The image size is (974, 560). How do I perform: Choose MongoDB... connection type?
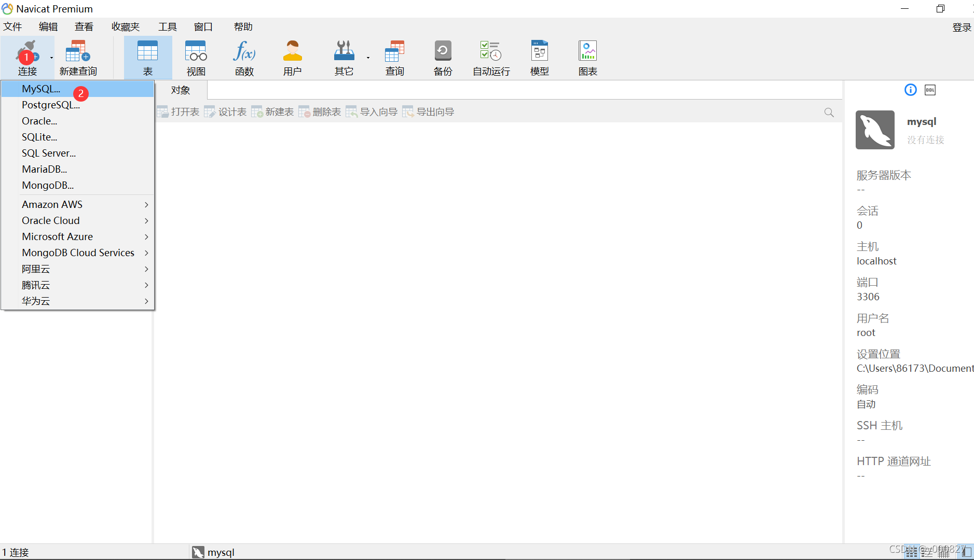click(78, 185)
